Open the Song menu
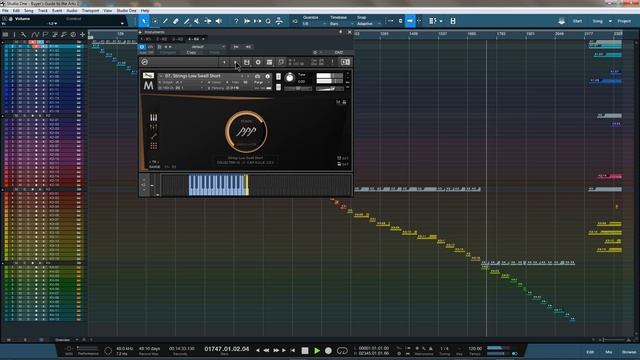The height and width of the screenshot is (360, 640). coord(29,11)
